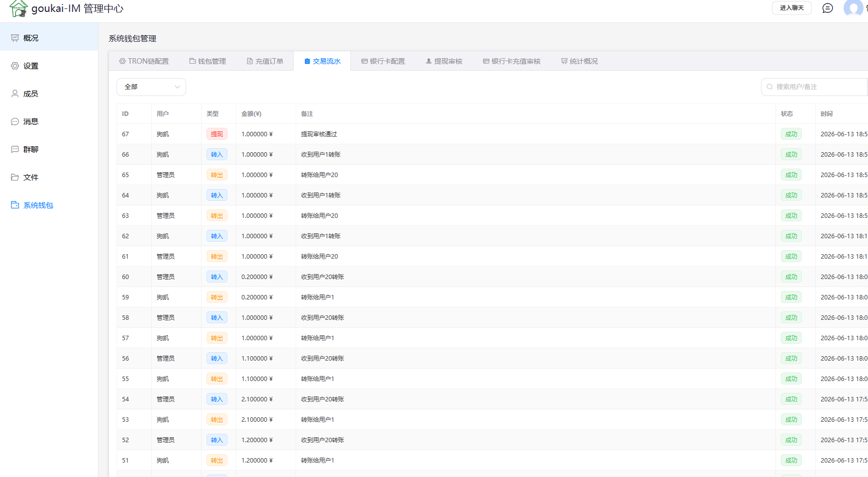Click the 转出 tag in row 65
This screenshot has width=868, height=477.
pyautogui.click(x=217, y=175)
